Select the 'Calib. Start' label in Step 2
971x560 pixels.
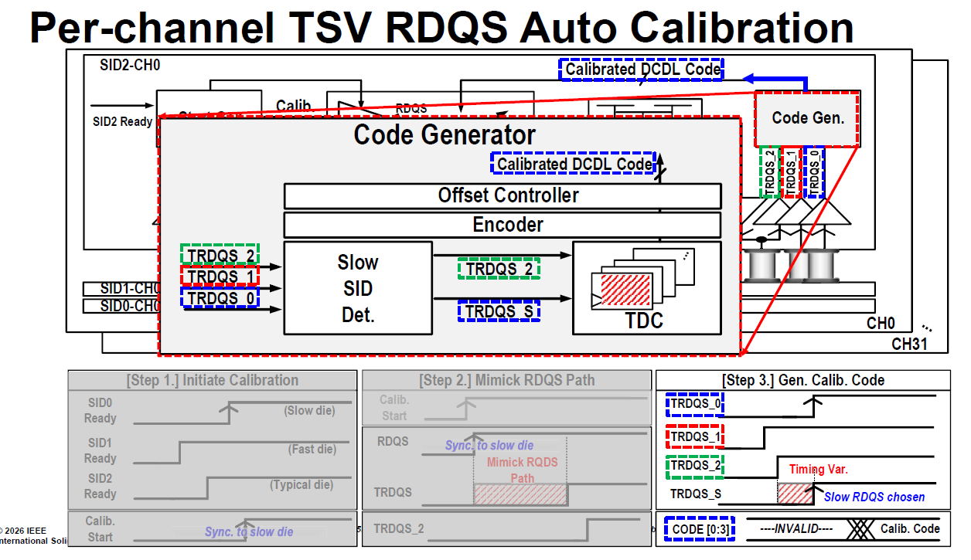coord(394,408)
